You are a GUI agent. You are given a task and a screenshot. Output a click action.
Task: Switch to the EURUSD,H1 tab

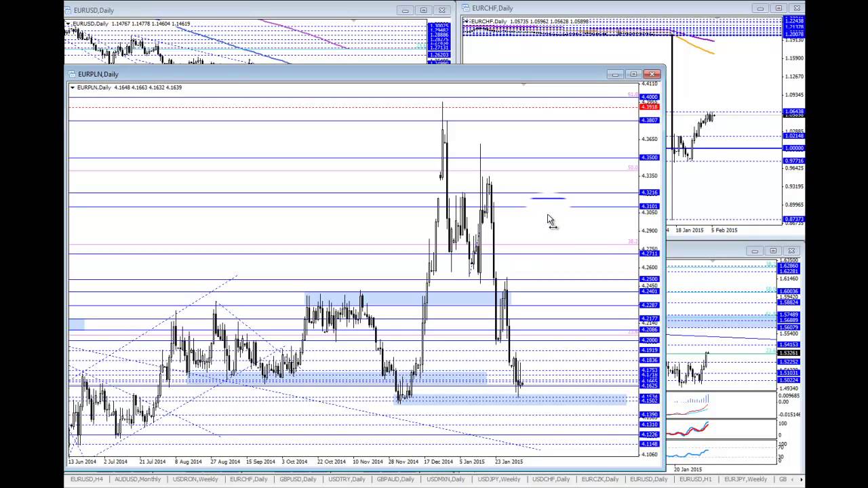tap(695, 479)
